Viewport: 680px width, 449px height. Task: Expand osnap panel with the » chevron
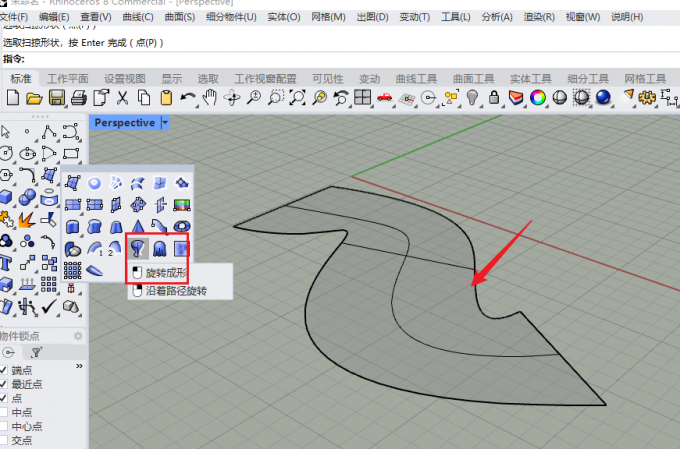pyautogui.click(x=79, y=366)
